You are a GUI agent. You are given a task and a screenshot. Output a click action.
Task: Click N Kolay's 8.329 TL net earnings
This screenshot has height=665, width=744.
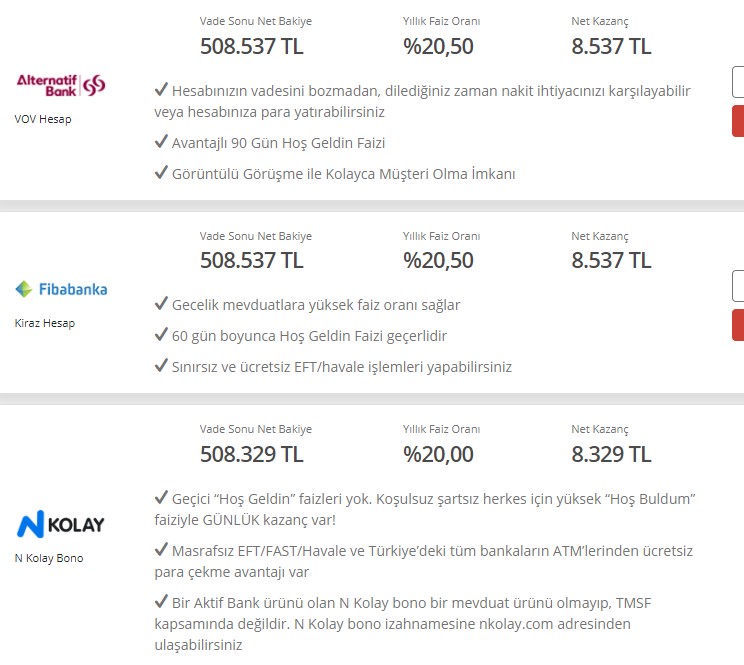611,454
